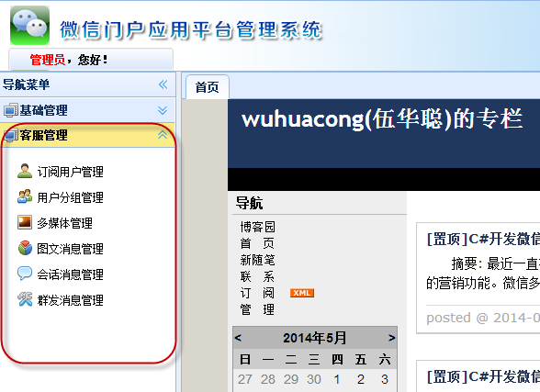
Task: Click the 客服管理 panel header
Action: pos(87,135)
